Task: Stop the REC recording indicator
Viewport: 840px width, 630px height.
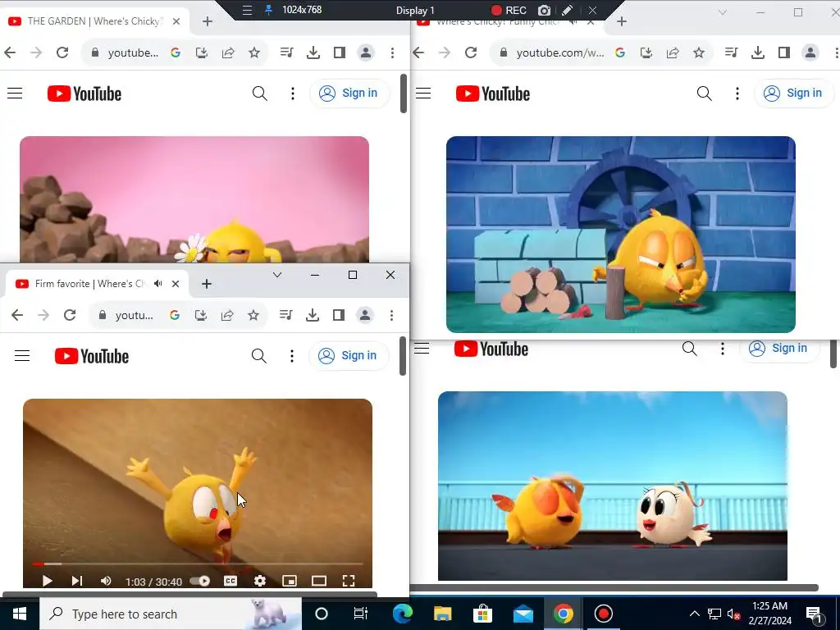Action: coord(509,10)
